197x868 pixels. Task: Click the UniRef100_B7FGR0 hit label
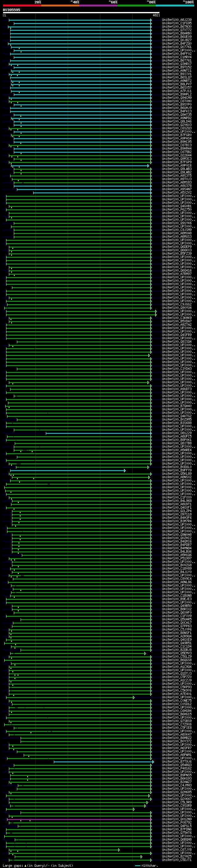[x=177, y=135]
